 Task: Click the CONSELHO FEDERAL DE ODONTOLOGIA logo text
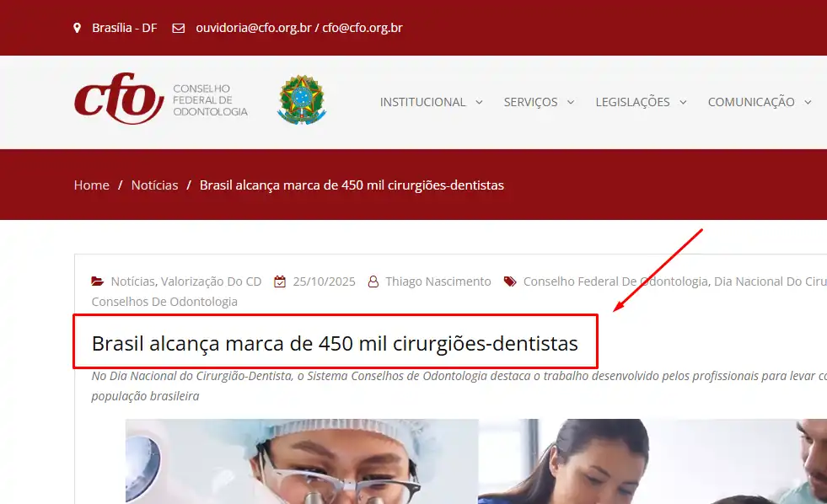tap(210, 100)
